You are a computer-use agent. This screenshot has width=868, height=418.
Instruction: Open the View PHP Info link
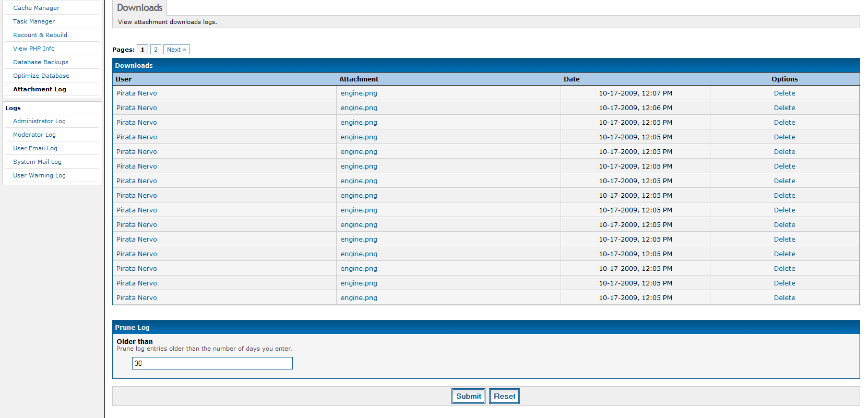pyautogui.click(x=34, y=49)
